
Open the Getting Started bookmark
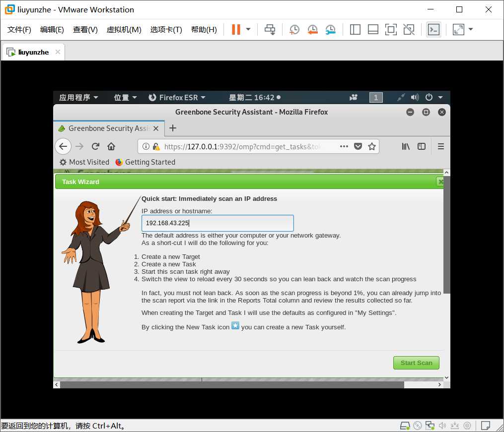point(145,162)
